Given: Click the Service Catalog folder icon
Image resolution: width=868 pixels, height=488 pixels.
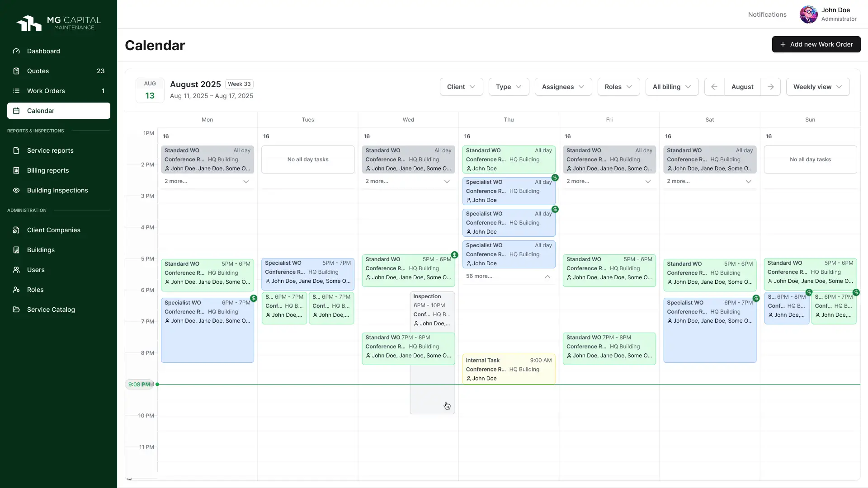Looking at the screenshot, I should tap(16, 310).
